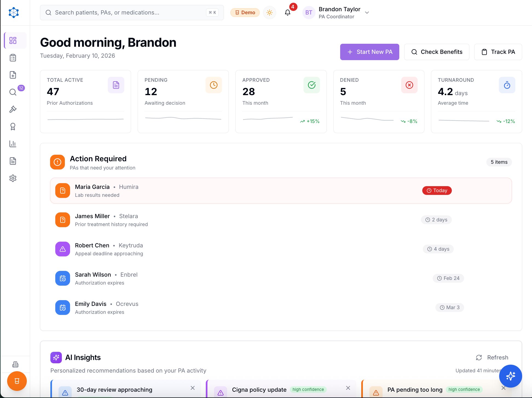Open the documents icon in the sidebar
The width and height of the screenshot is (532, 398).
click(x=13, y=161)
